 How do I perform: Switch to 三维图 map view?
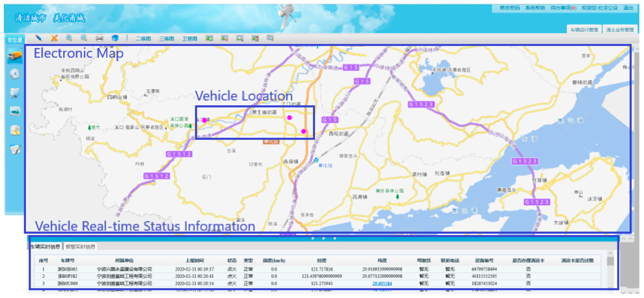pyautogui.click(x=167, y=38)
